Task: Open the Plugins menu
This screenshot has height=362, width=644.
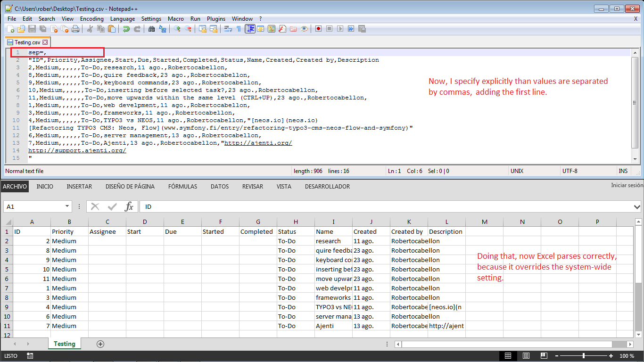Action: (216, 19)
